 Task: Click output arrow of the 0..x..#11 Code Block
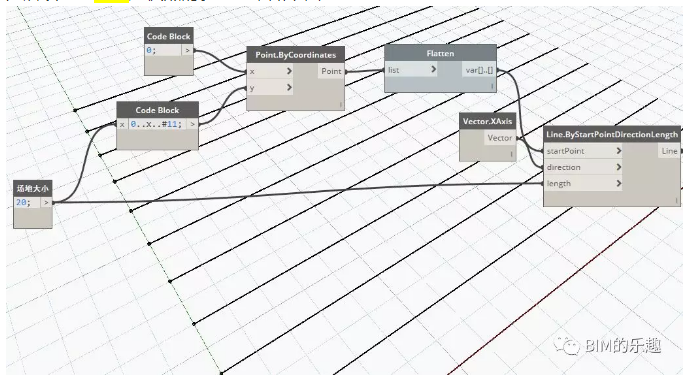(x=192, y=124)
